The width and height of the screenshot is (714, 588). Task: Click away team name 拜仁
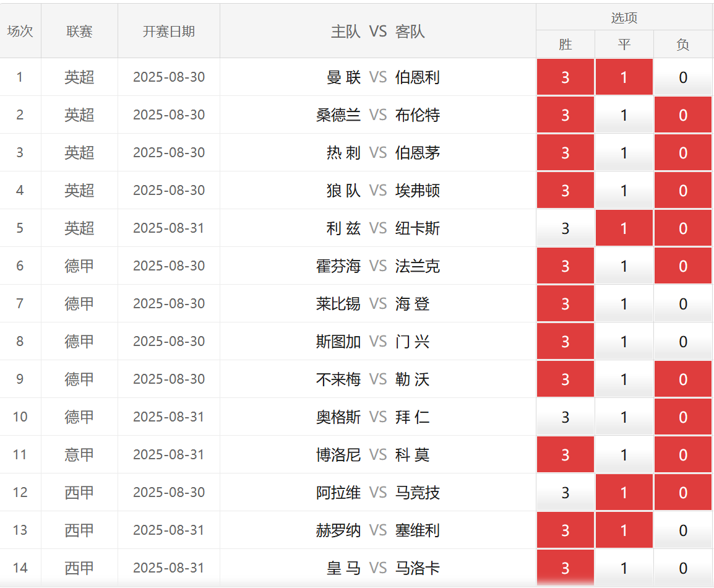[412, 418]
